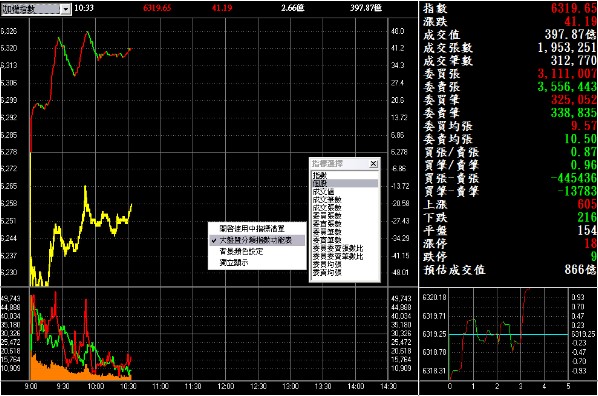Choose 成交值 from the indicator list
The image size is (598, 396).
click(323, 192)
